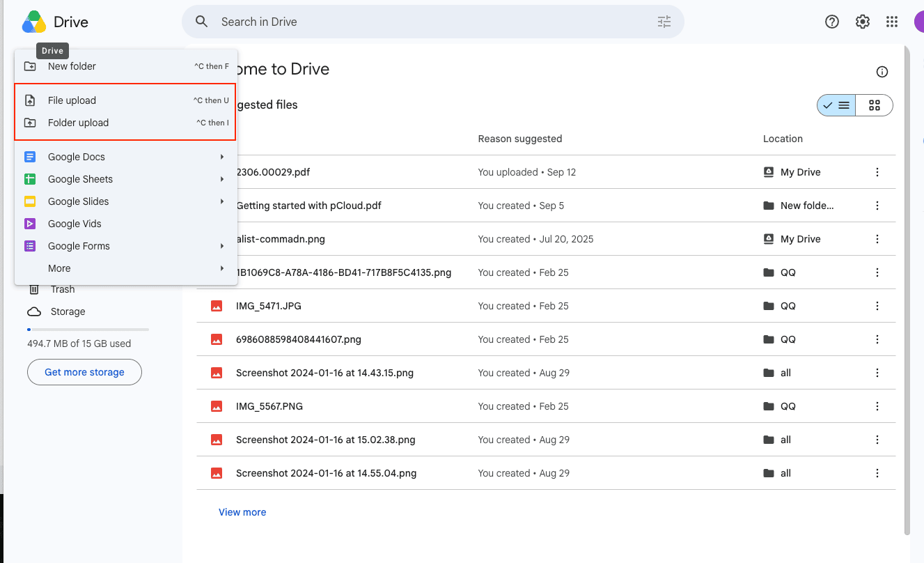
Task: Show details with the info icon
Action: coord(882,72)
